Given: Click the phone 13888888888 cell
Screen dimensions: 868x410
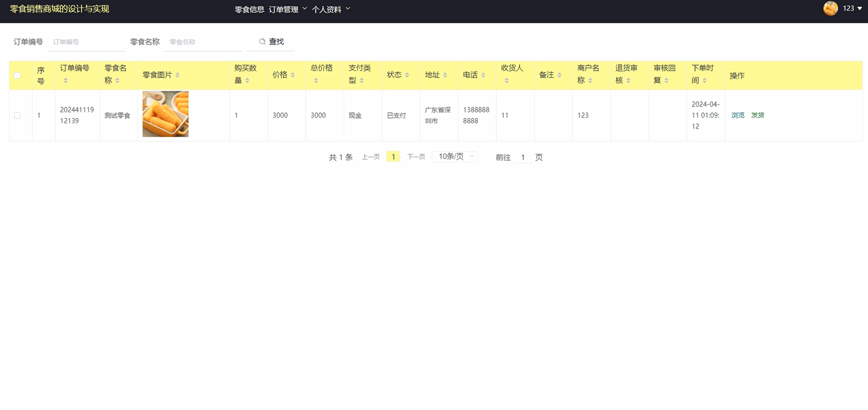Looking at the screenshot, I should (x=476, y=115).
